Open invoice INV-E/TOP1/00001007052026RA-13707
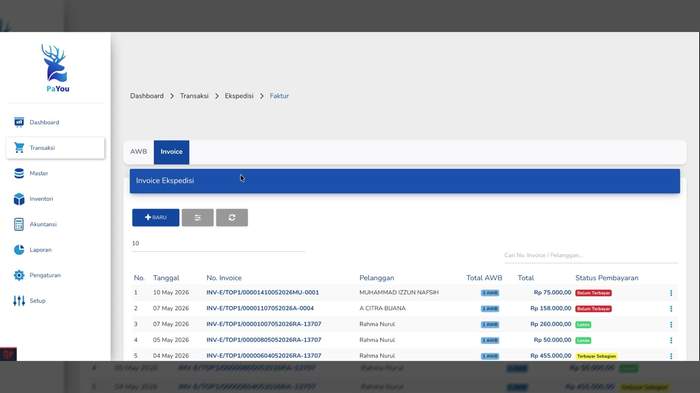Screen dimensions: 700x393 [x=264, y=324]
